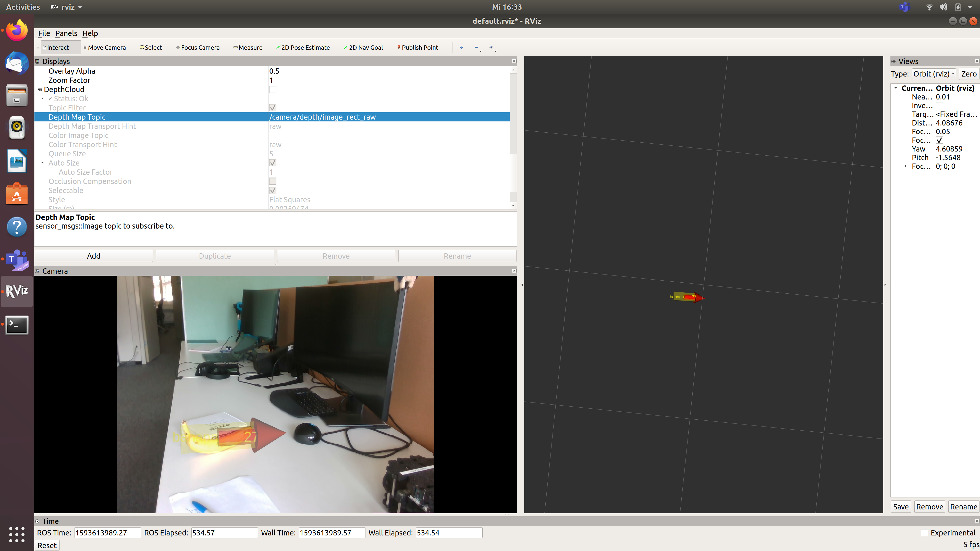Image resolution: width=980 pixels, height=551 pixels.
Task: Toggle Occlusion Compensation on
Action: [x=273, y=181]
